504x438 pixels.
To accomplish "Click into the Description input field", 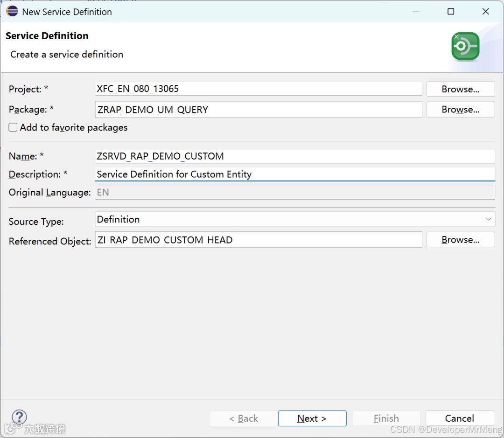I will pyautogui.click(x=295, y=174).
